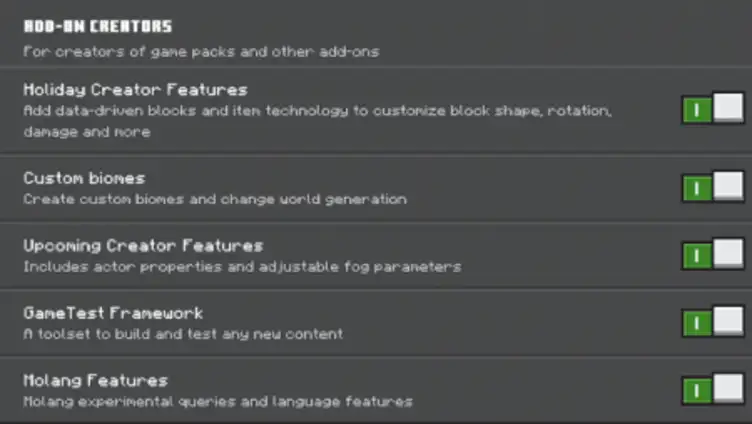Select the Molang Features label
This screenshot has height=424, width=752.
pos(95,381)
